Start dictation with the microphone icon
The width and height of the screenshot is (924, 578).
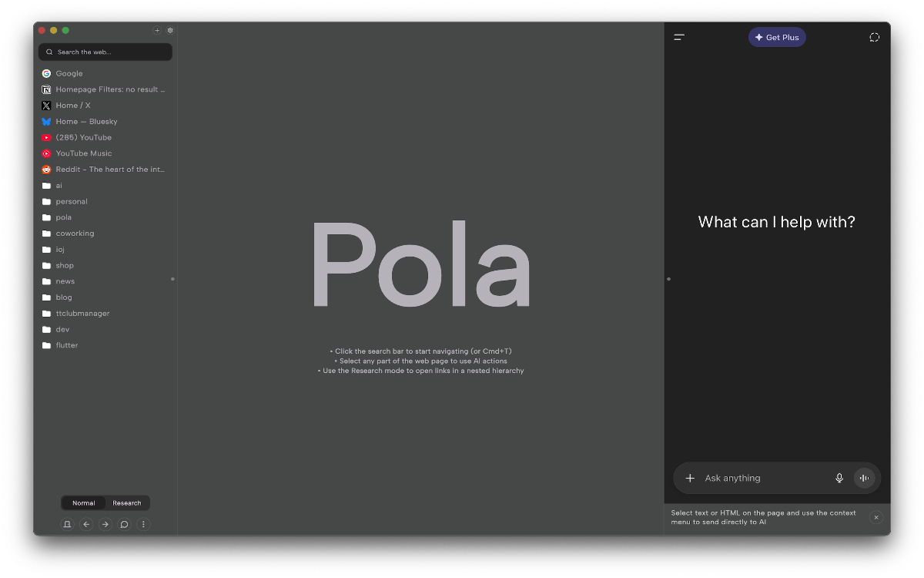[839, 478]
